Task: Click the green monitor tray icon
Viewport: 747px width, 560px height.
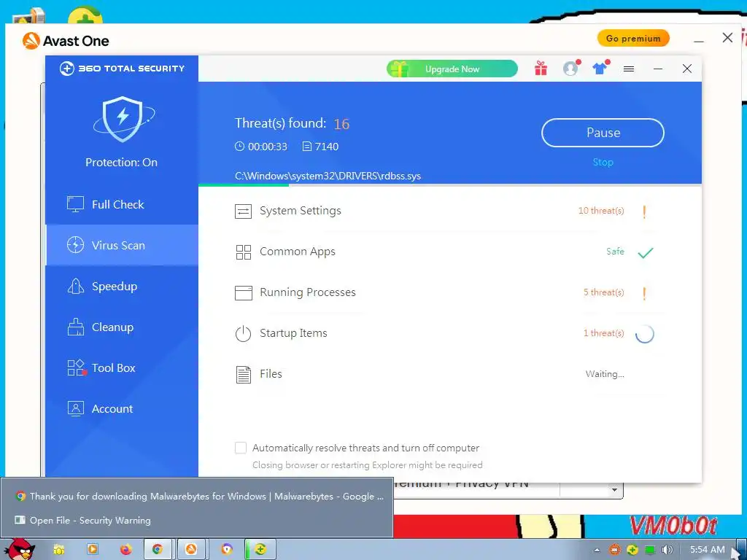Action: coord(650,550)
